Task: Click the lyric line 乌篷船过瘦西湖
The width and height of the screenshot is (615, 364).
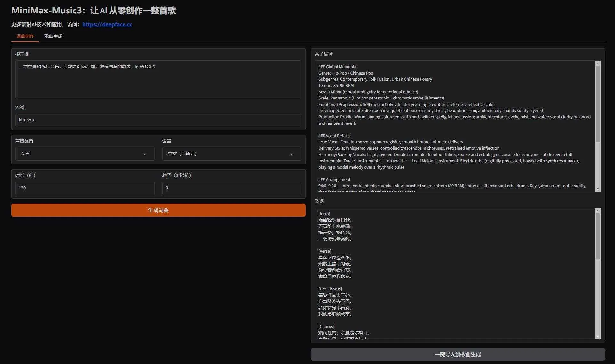Action: [x=335, y=258]
